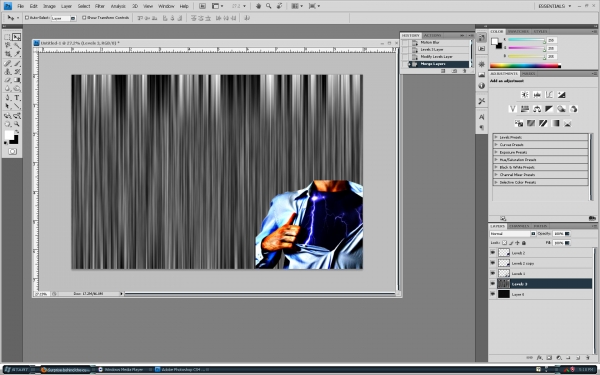Click the layer style fx button
The height and width of the screenshot is (375, 600).
[539, 358]
